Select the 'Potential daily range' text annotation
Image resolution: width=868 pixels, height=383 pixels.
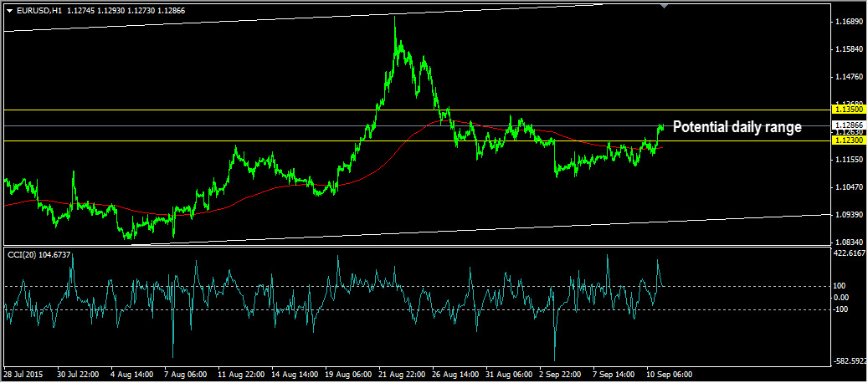pyautogui.click(x=737, y=127)
